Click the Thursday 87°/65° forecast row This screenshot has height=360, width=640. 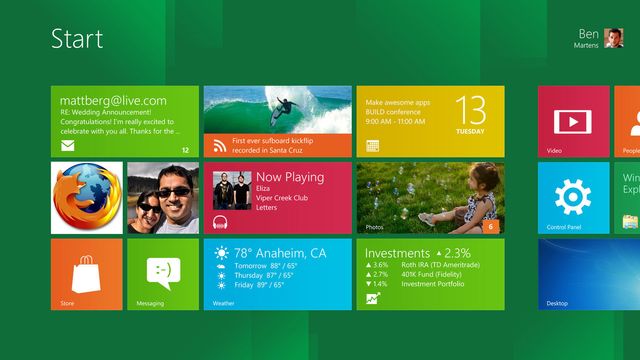[x=255, y=276]
